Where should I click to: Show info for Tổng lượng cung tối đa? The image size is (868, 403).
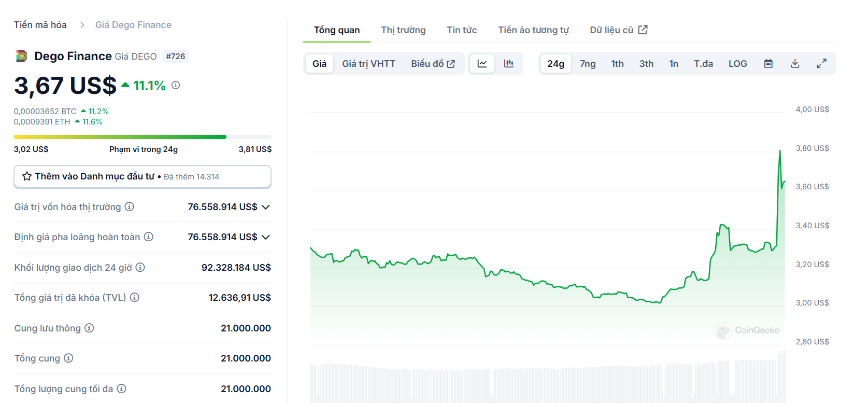point(122,389)
